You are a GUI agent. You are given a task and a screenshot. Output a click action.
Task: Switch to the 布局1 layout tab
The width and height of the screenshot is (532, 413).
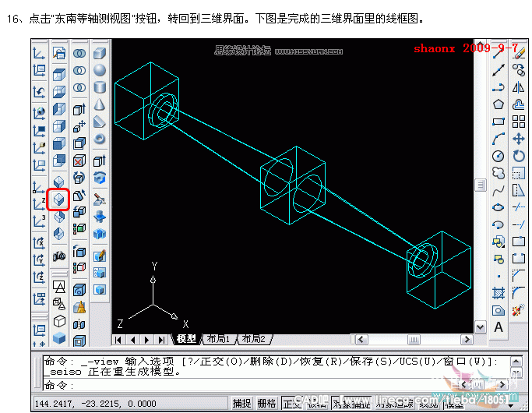[218, 339]
